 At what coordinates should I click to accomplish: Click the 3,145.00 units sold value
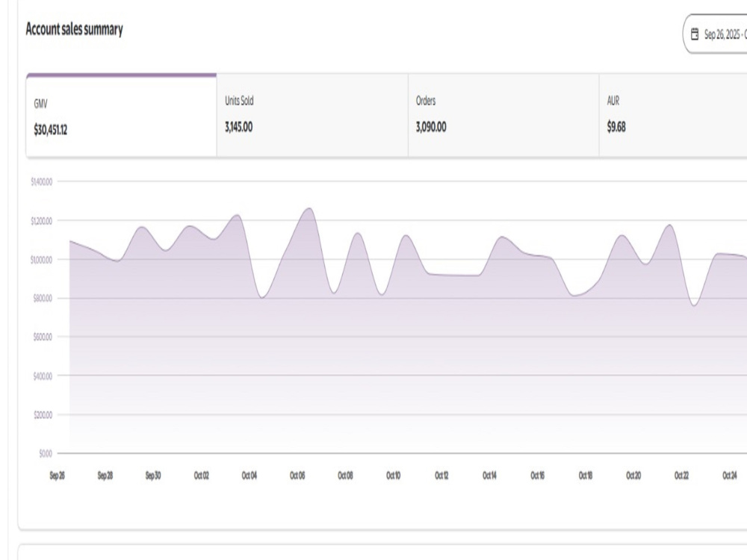(239, 127)
